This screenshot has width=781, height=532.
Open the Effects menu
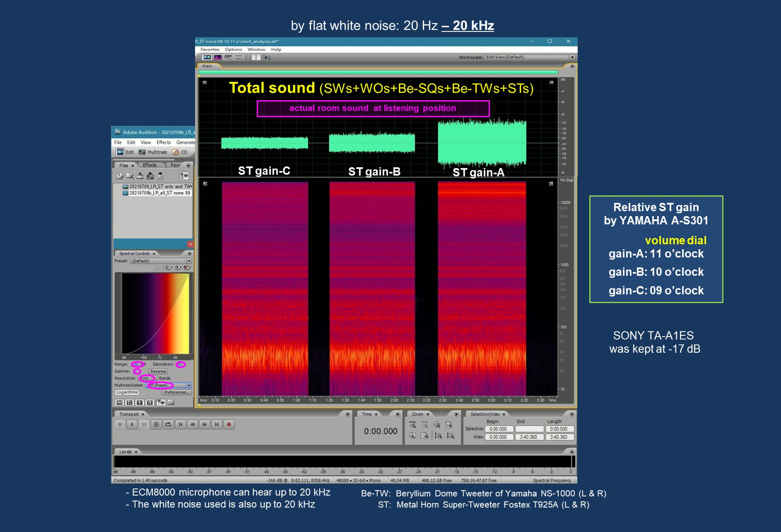[x=164, y=142]
